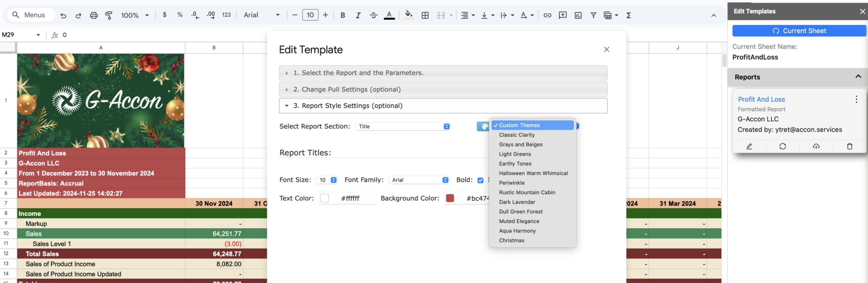Screen dimensions: 868x283
Task: Apply strikethrough formatting
Action: [x=373, y=15]
